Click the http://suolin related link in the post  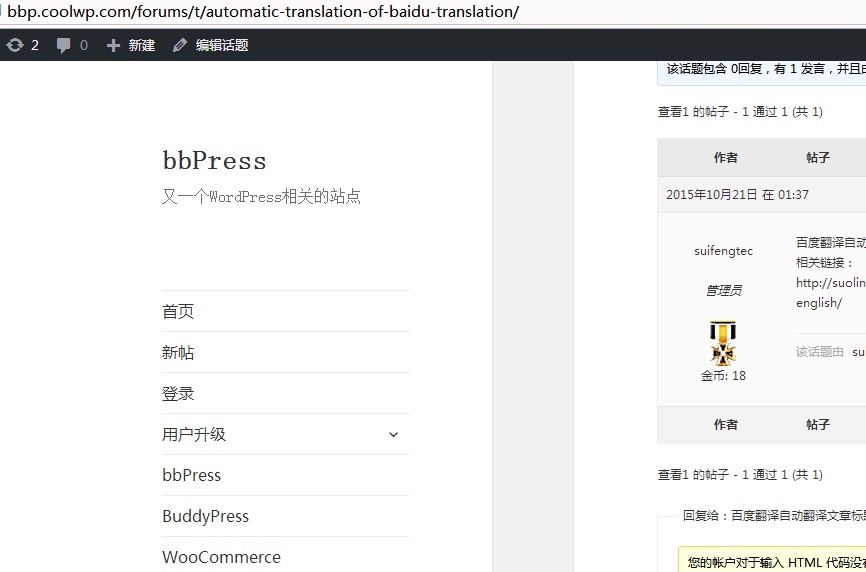click(x=830, y=283)
